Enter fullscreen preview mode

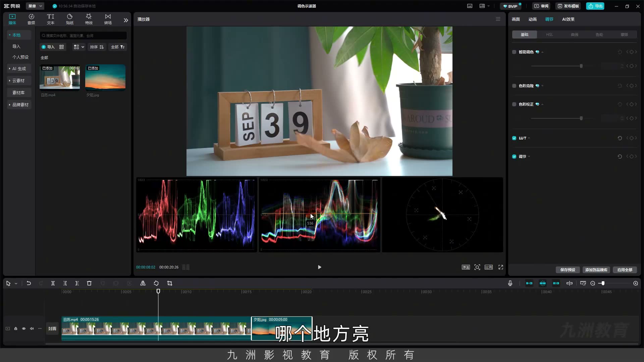[501, 267]
